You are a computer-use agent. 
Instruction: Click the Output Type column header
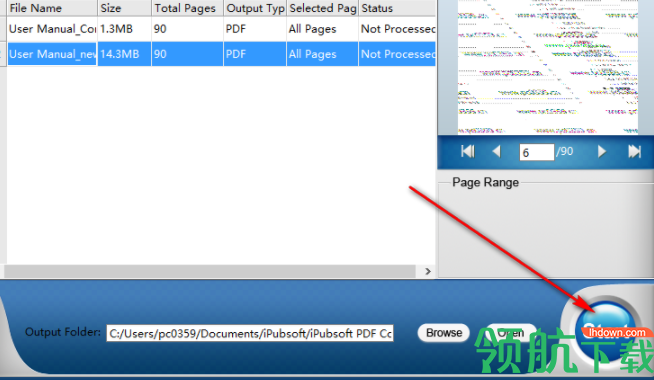click(255, 8)
